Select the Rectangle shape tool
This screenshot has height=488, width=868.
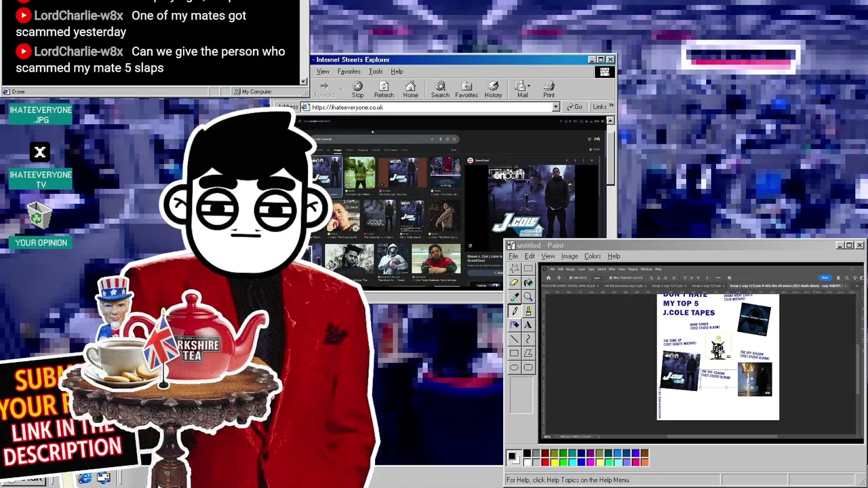point(515,353)
